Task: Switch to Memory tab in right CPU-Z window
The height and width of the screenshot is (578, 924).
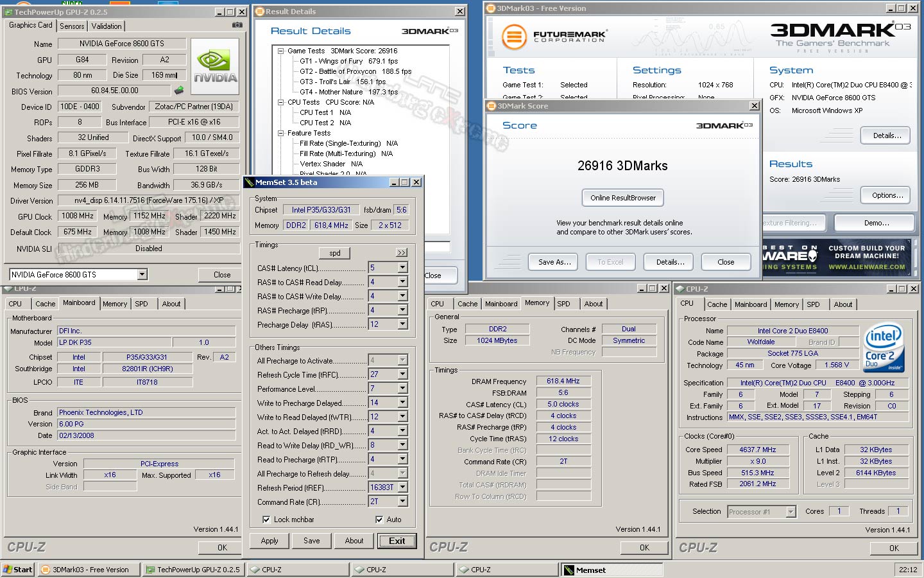Action: coord(787,304)
